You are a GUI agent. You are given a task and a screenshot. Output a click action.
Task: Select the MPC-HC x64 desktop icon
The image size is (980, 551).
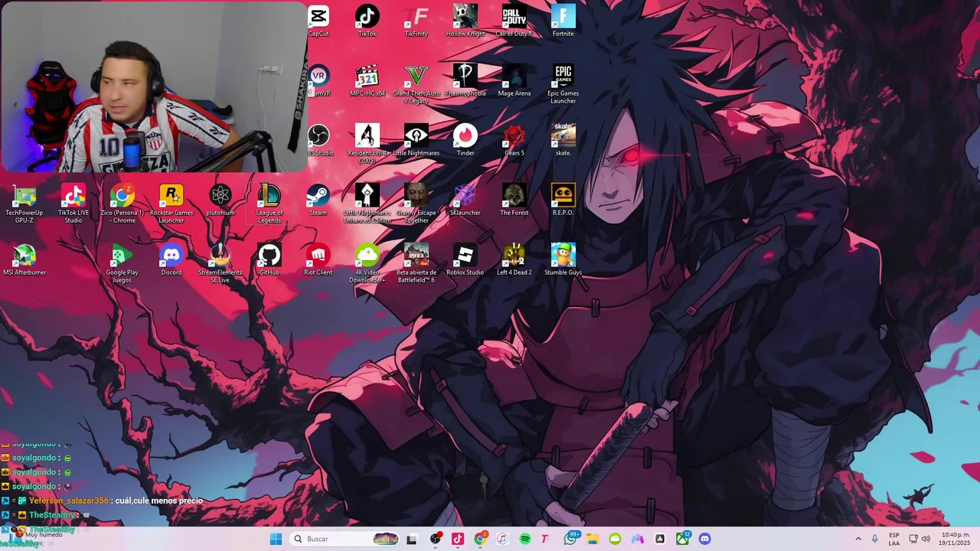click(367, 80)
